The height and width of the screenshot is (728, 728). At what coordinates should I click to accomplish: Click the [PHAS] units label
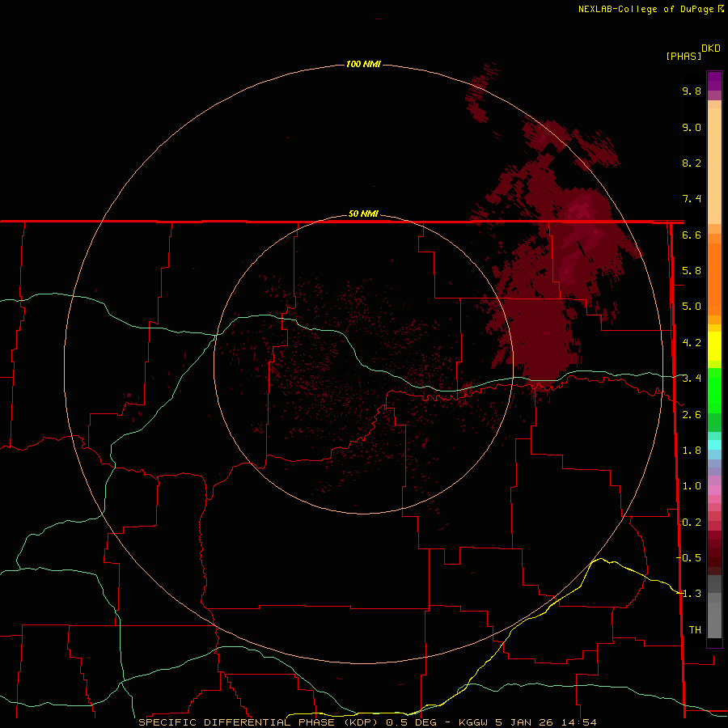click(x=684, y=57)
